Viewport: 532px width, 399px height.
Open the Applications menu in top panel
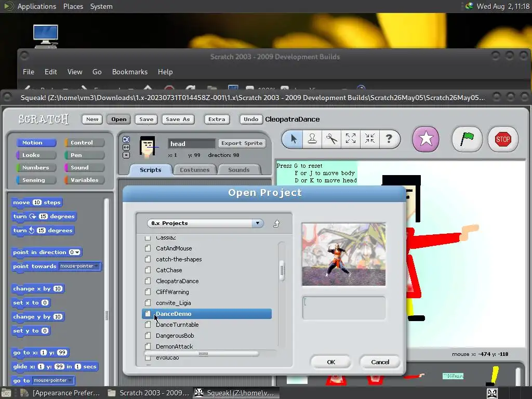coord(37,6)
